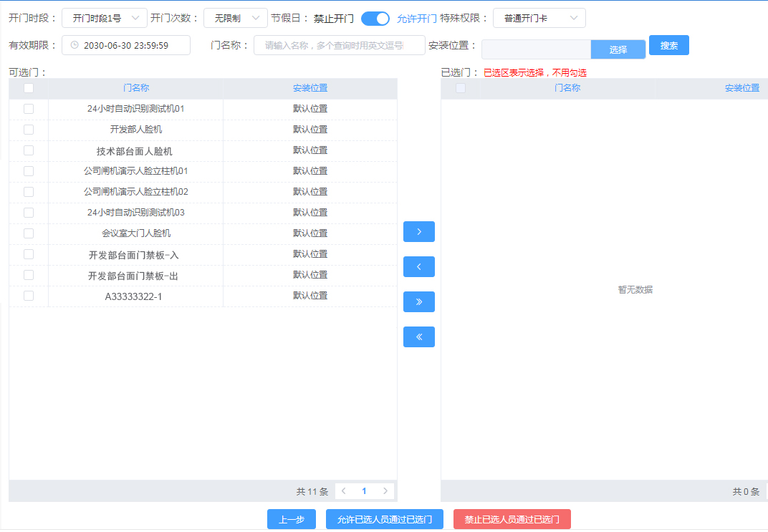Open the 开门时段1号 dropdown
This screenshot has height=532, width=768.
click(105, 18)
